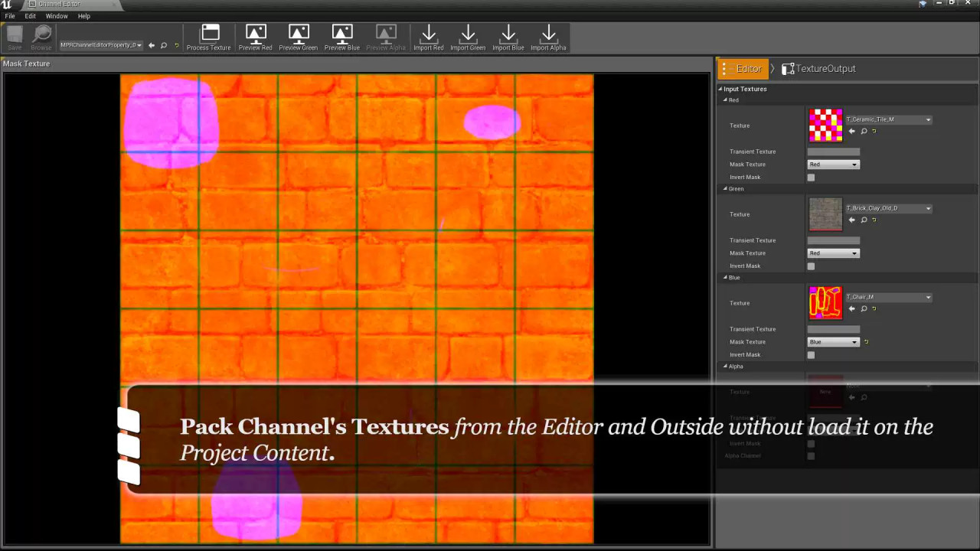The image size is (980, 551).
Task: Click the Mask Texture panel title
Action: [x=26, y=64]
